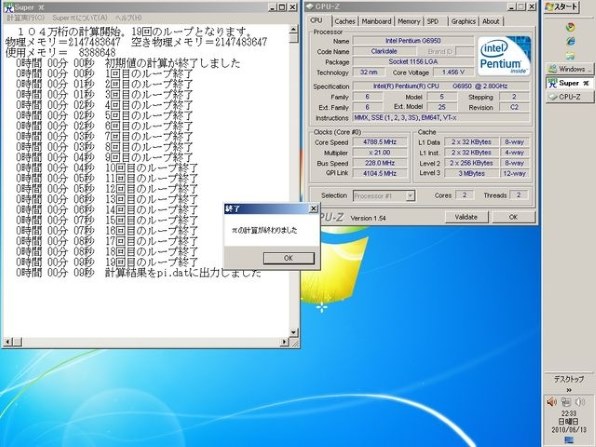Open the Processor #1 selection dropdown
This screenshot has width=596, height=447.
(384, 196)
